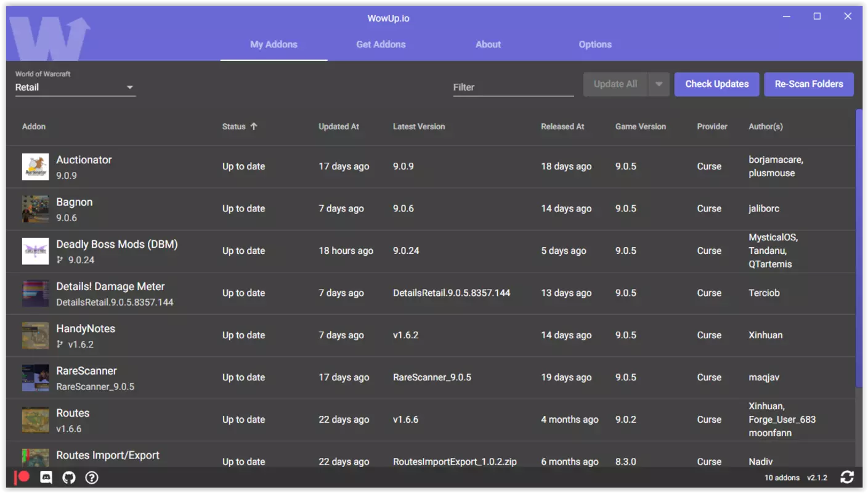Click "19 days ago" in RareScanner row
The width and height of the screenshot is (868, 493).
(x=566, y=377)
